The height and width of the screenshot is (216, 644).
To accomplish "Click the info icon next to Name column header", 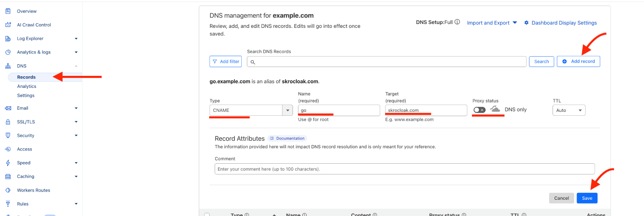I will coord(304,215).
